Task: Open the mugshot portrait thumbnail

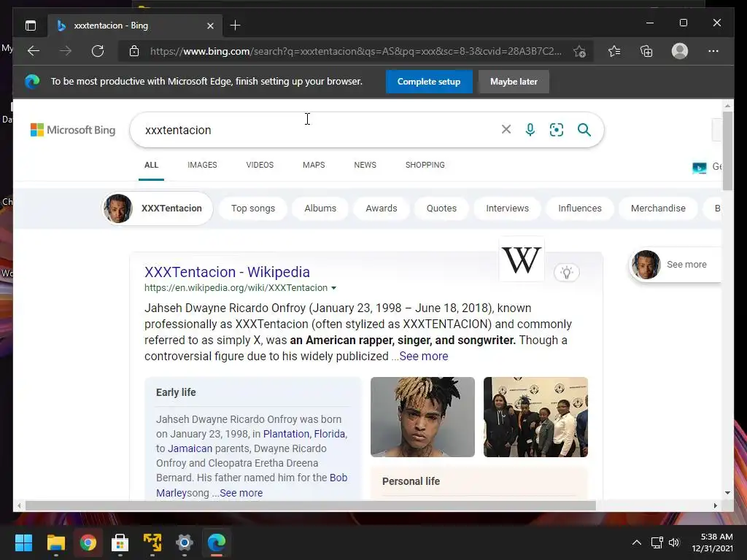Action: click(422, 417)
